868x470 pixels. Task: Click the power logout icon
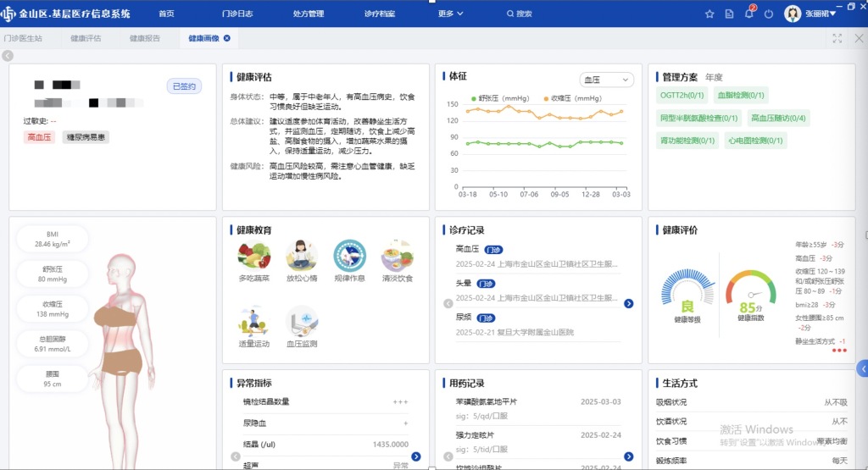point(769,14)
